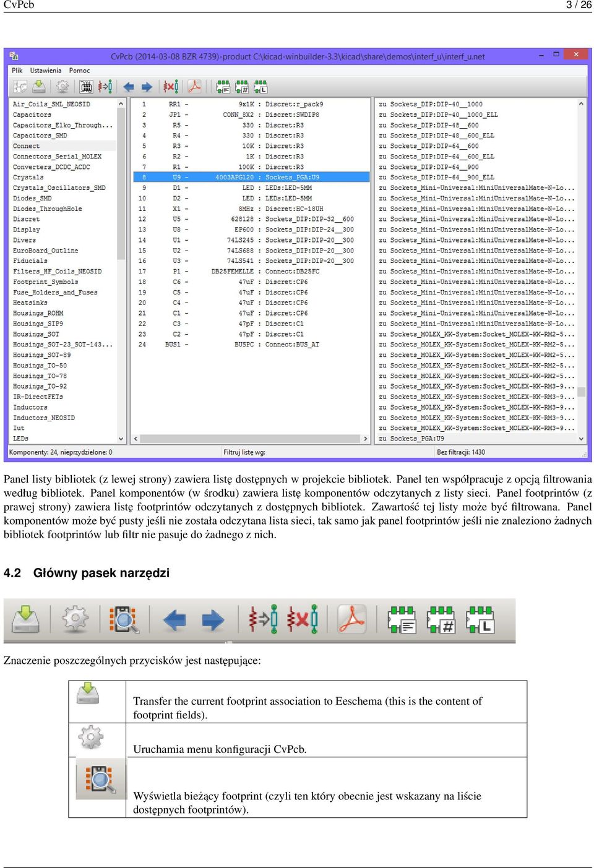Click the save footprint association icon in the CvPcb window toolbar

(38, 87)
